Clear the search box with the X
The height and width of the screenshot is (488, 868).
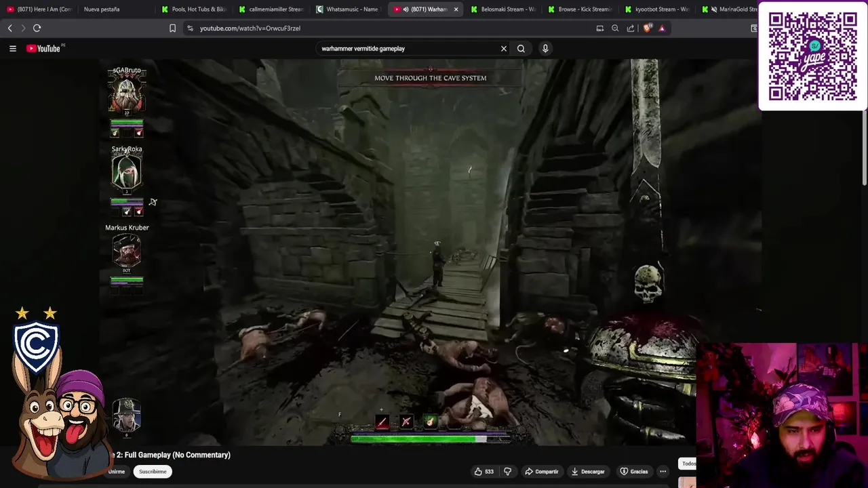click(x=504, y=48)
